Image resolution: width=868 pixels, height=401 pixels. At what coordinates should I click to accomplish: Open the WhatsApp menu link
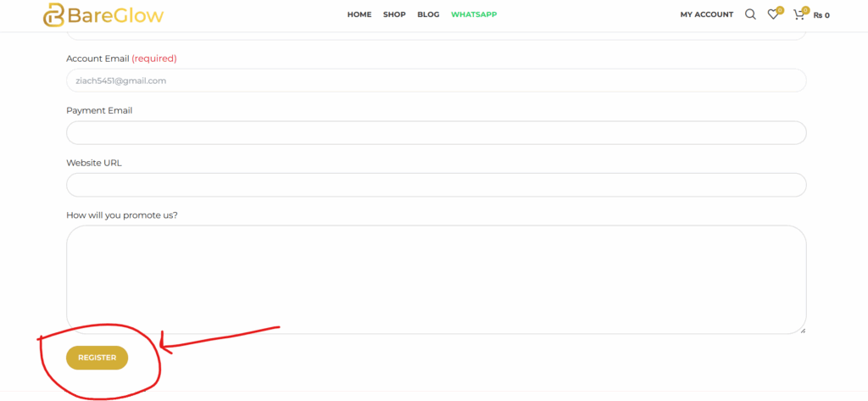coord(474,14)
